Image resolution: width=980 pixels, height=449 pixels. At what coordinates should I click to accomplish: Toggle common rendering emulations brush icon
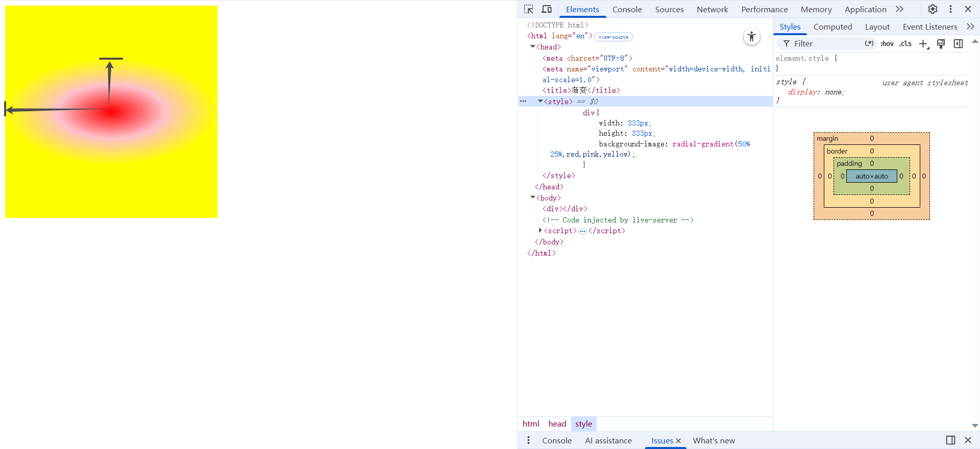941,44
